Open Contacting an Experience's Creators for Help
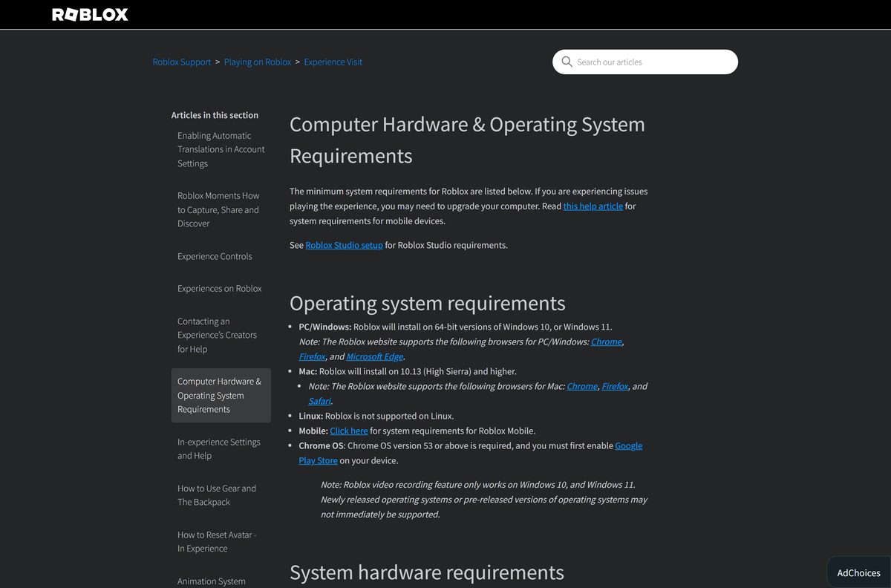 pyautogui.click(x=217, y=335)
